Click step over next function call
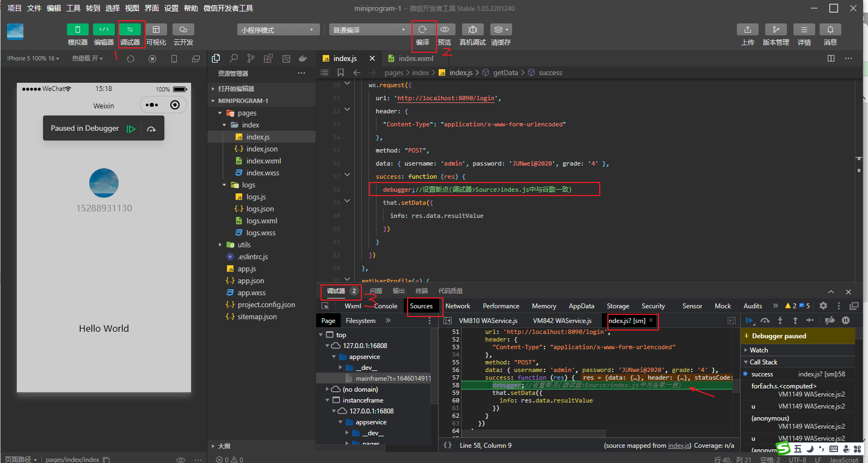Image resolution: width=868 pixels, height=463 pixels. pos(765,321)
